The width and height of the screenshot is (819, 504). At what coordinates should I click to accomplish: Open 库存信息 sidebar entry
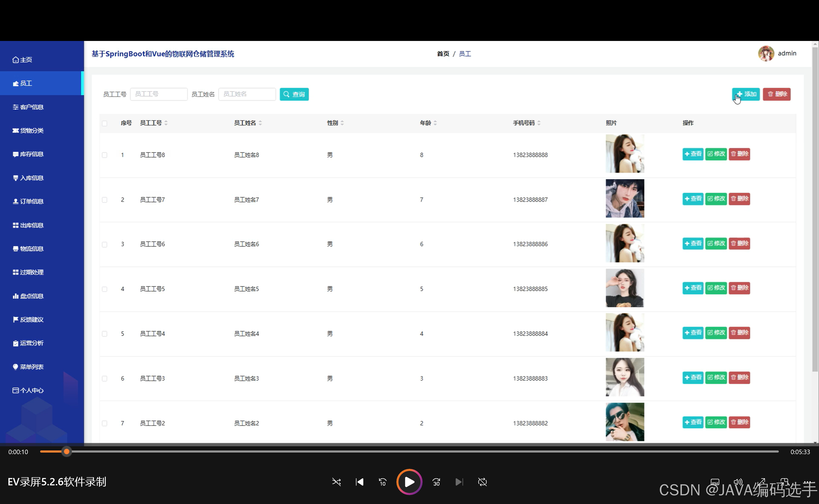(x=28, y=154)
